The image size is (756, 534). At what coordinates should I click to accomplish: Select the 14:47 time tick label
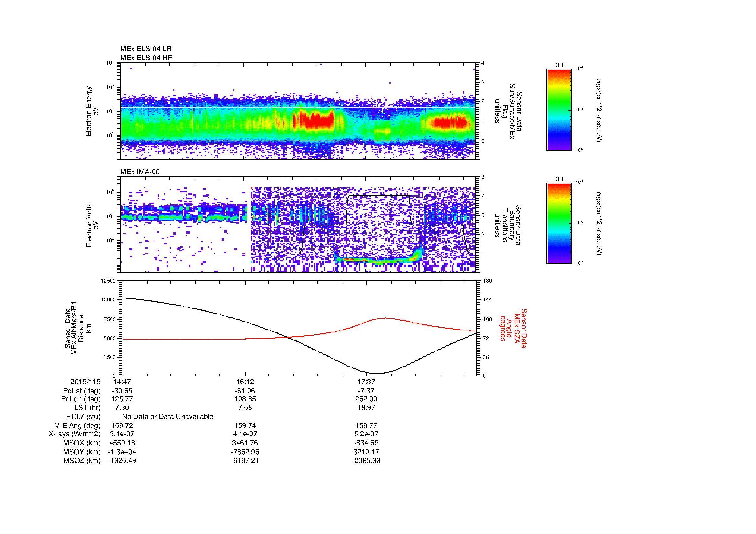[x=122, y=382]
